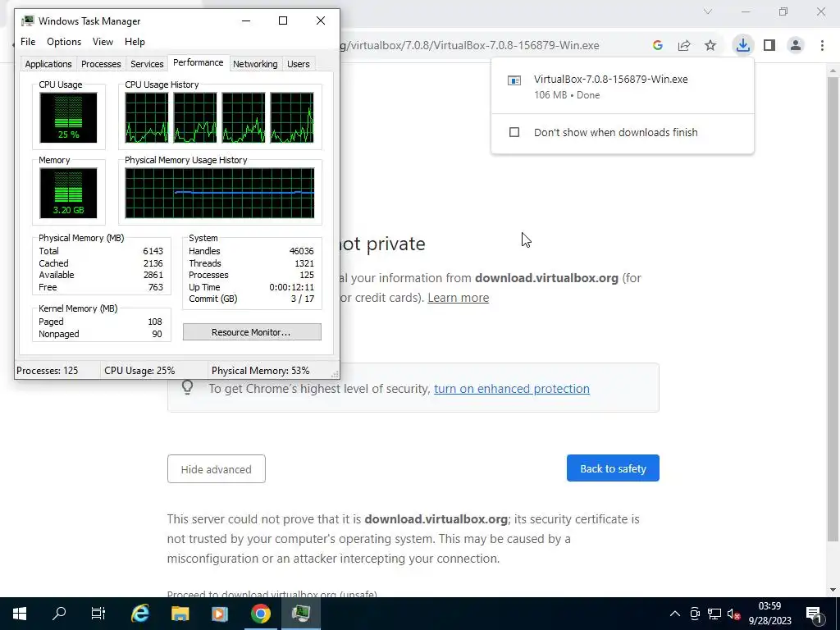Click the lightbulb icon beside security tip
840x630 pixels.
pyautogui.click(x=187, y=387)
